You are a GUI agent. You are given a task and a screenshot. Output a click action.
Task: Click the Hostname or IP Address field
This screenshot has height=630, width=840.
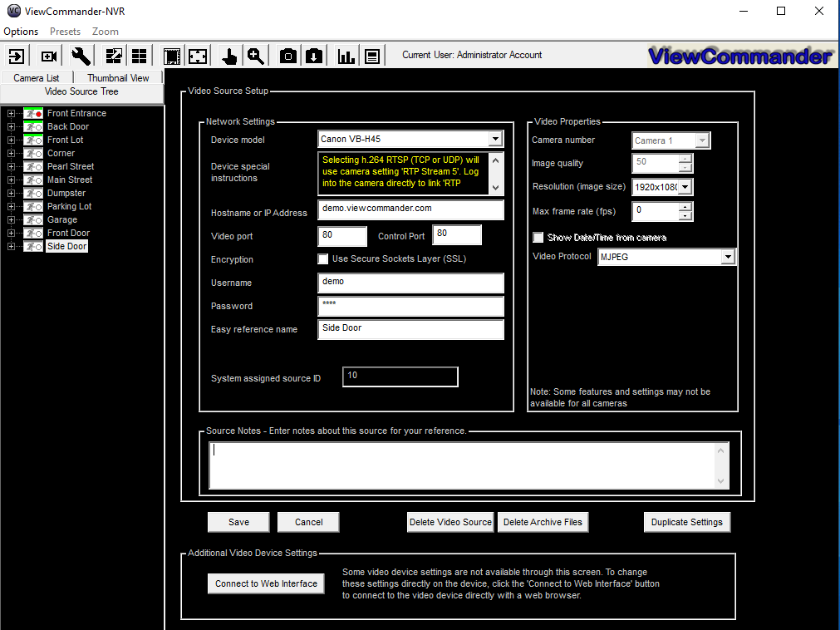pyautogui.click(x=411, y=210)
